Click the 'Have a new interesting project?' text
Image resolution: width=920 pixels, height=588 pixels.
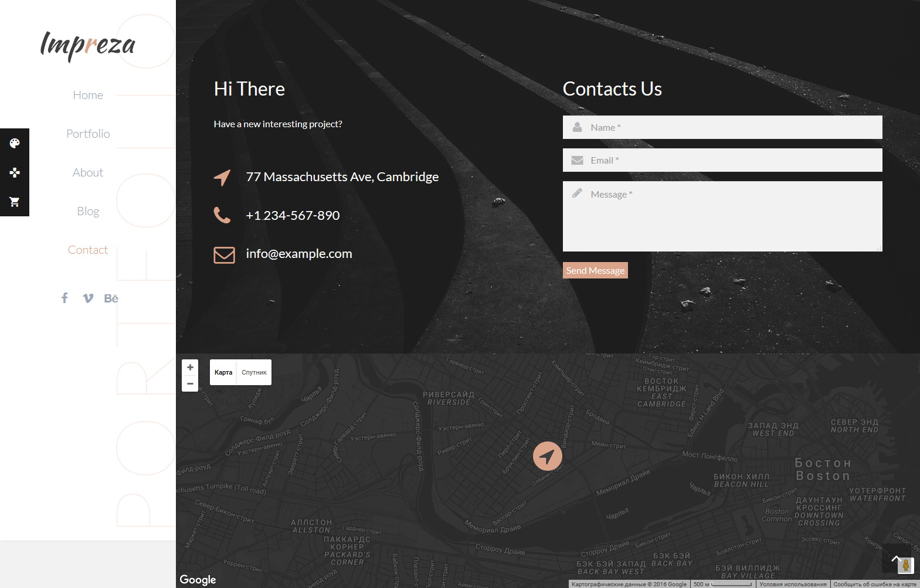[278, 124]
